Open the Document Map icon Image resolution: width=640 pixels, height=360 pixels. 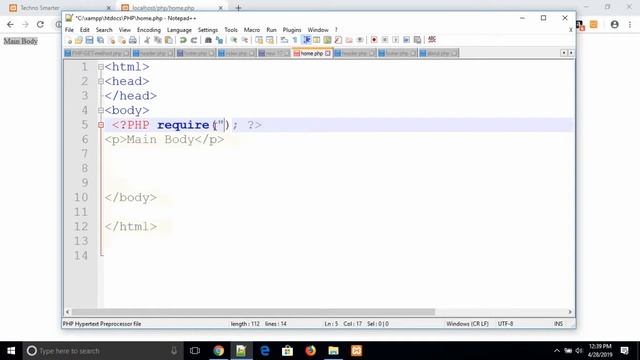point(327,40)
